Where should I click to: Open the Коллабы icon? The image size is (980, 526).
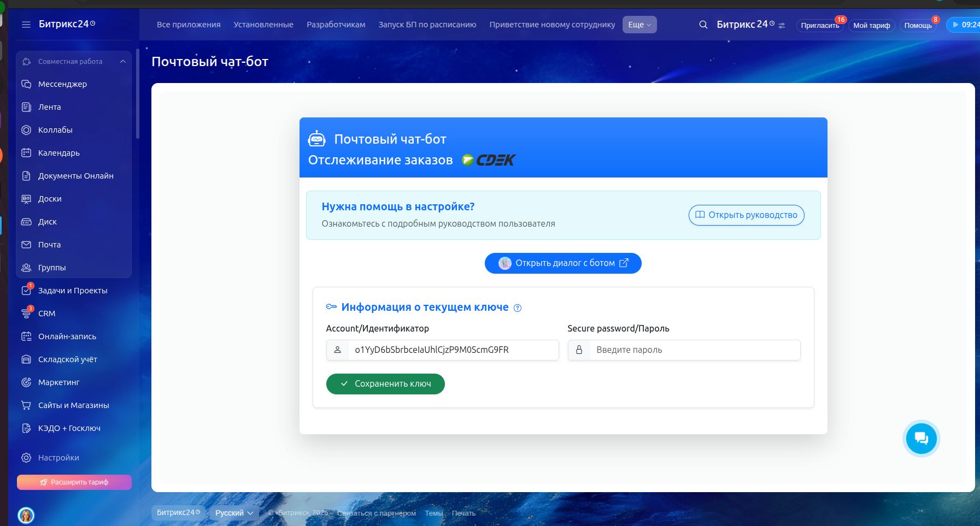[26, 130]
